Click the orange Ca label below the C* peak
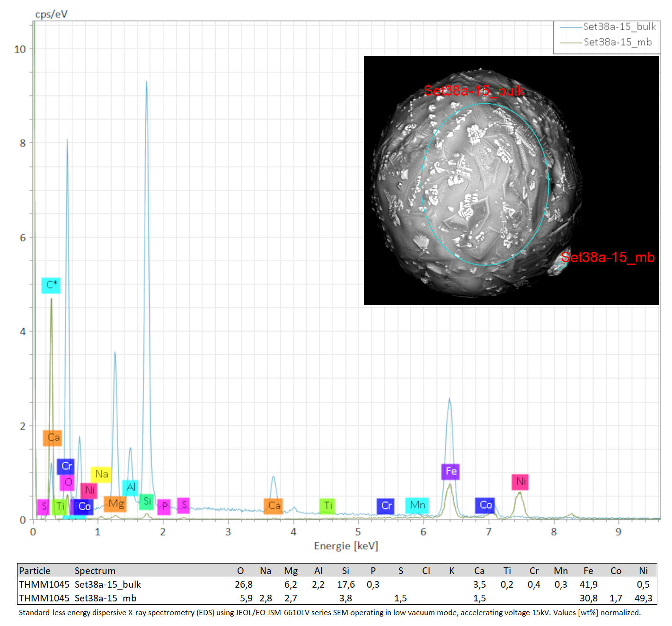 click(53, 438)
